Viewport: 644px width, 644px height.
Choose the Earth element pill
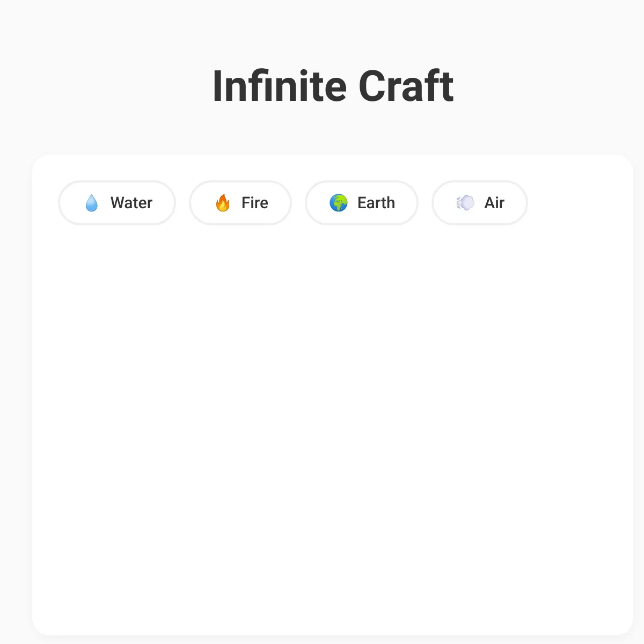362,203
